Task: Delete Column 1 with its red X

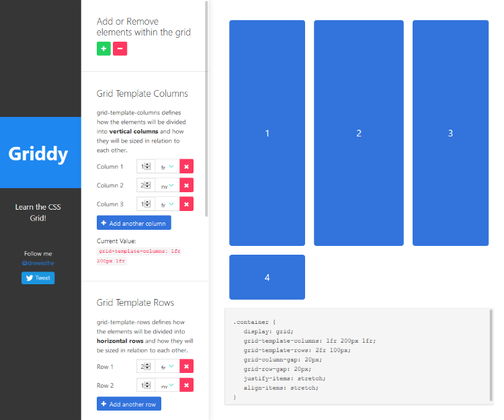Action: tap(187, 167)
